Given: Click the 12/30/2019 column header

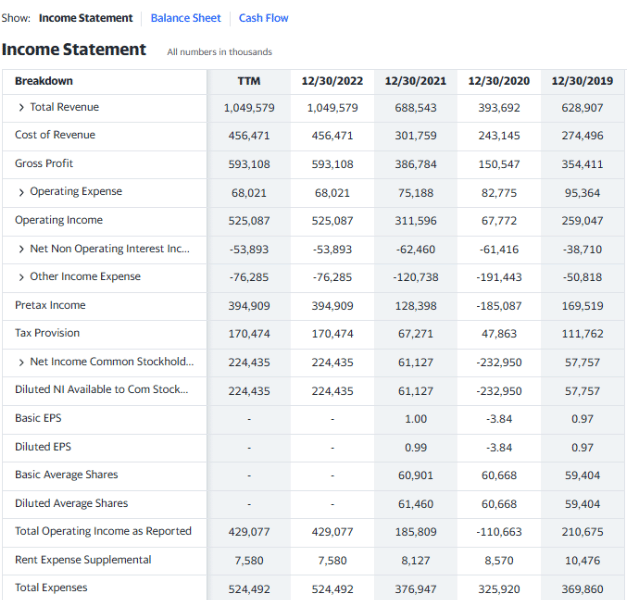Looking at the screenshot, I should [582, 80].
